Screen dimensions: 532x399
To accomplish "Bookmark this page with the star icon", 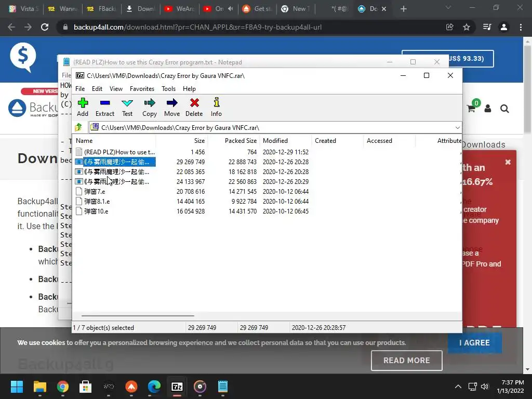I will [467, 27].
